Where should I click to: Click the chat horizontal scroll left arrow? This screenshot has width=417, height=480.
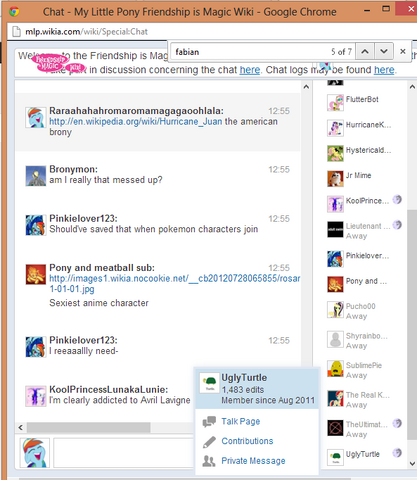pos(21,427)
